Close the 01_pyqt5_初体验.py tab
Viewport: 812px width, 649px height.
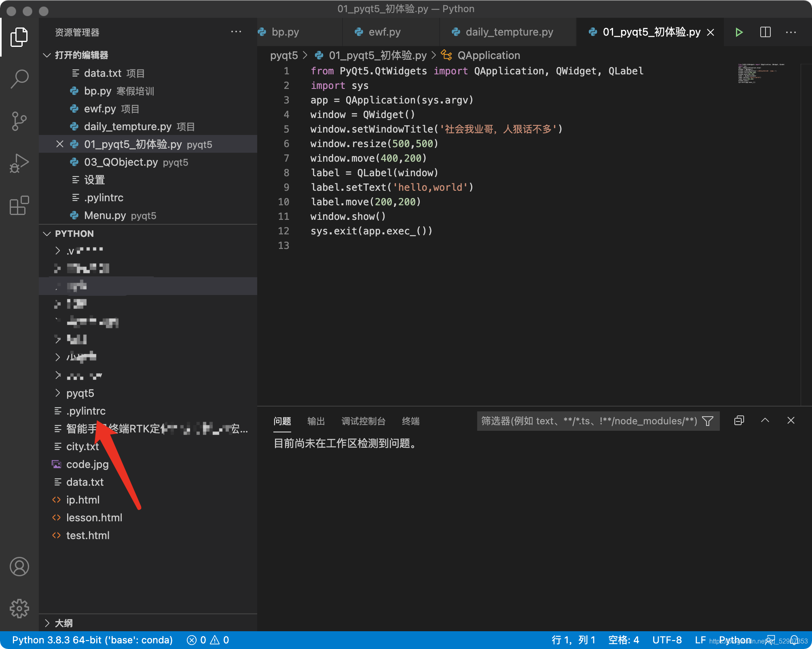click(x=710, y=32)
